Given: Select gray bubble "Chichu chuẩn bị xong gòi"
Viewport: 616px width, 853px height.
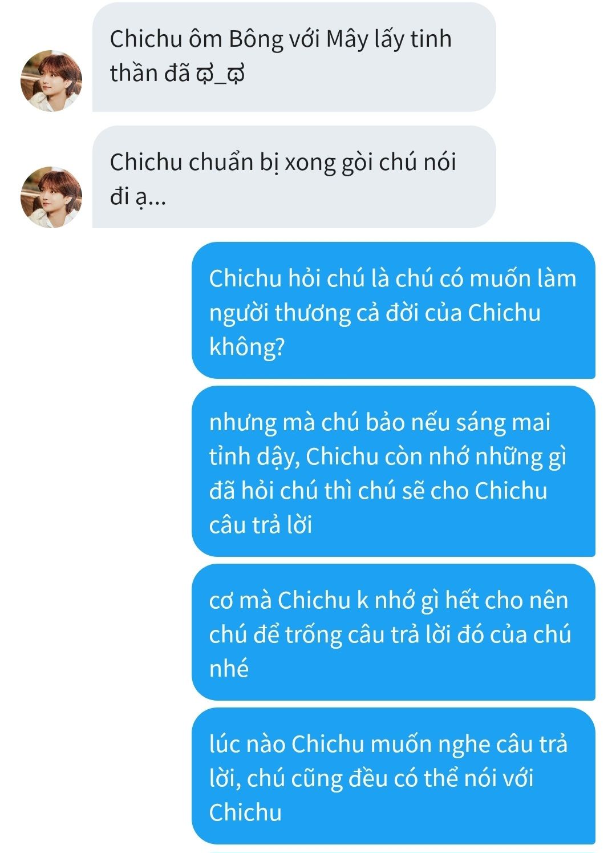Looking at the screenshot, I should (x=294, y=177).
